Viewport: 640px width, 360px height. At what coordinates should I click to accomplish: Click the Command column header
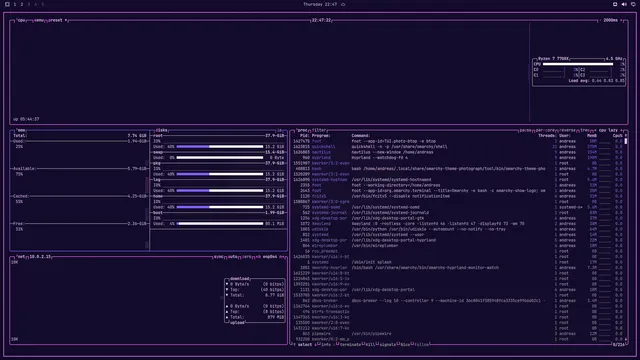point(360,136)
